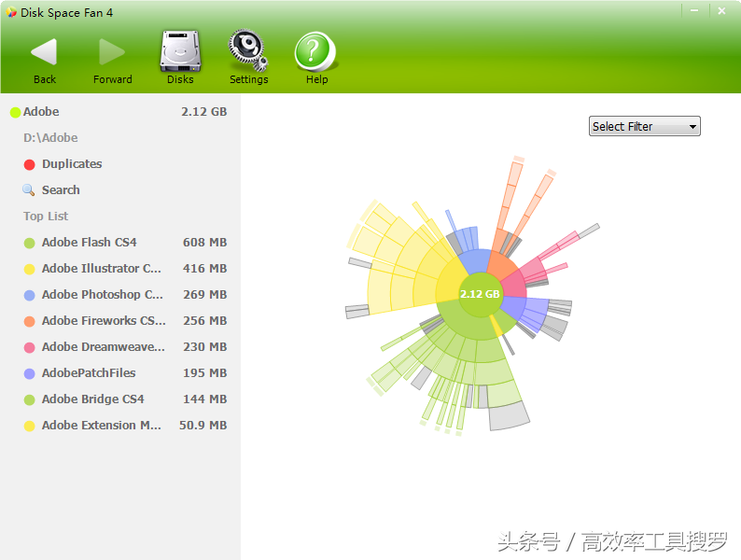Image resolution: width=741 pixels, height=560 pixels.
Task: Click the Adobe Illustrator yellow dot
Action: coord(29,270)
